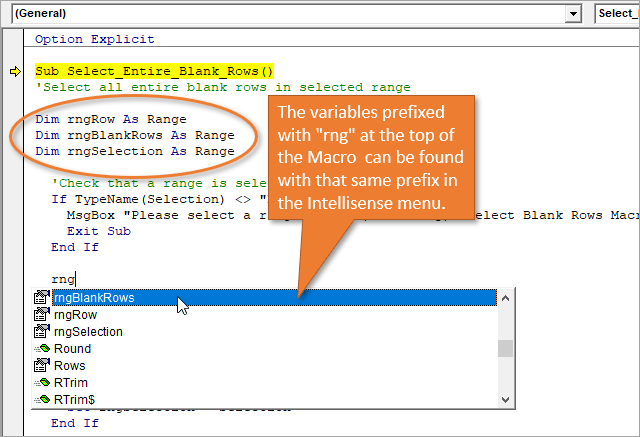Image resolution: width=640 pixels, height=437 pixels.
Task: Click the yellow execution arrow in margin
Action: (16, 72)
